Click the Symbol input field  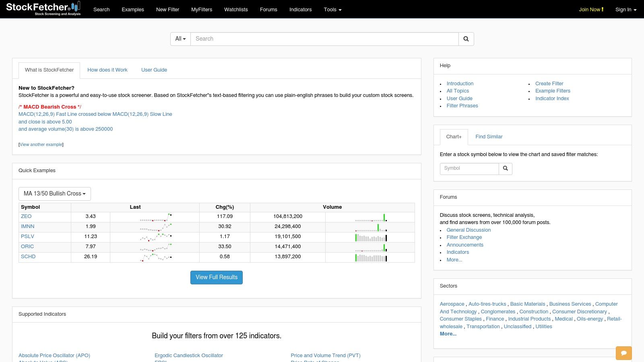pyautogui.click(x=469, y=169)
